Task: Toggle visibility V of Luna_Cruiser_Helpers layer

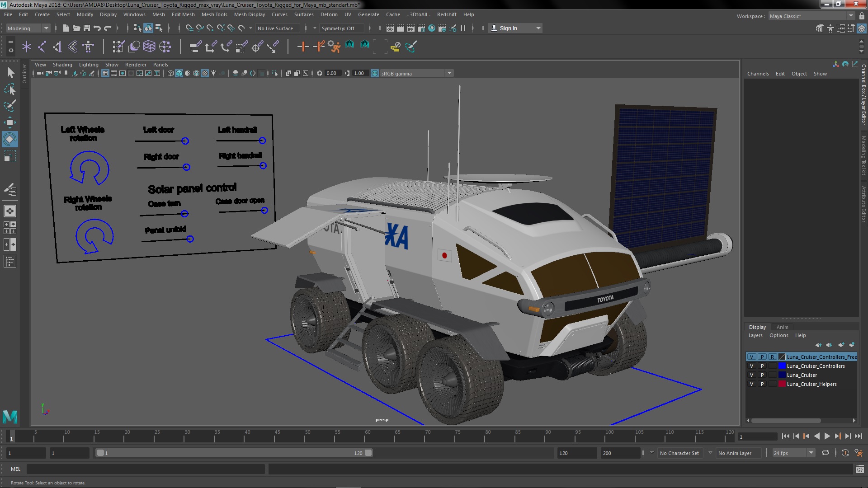Action: pos(752,384)
